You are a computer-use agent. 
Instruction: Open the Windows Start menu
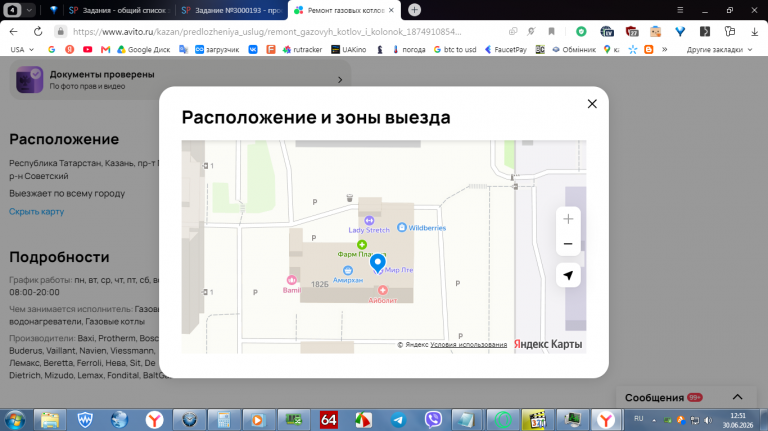pyautogui.click(x=15, y=420)
